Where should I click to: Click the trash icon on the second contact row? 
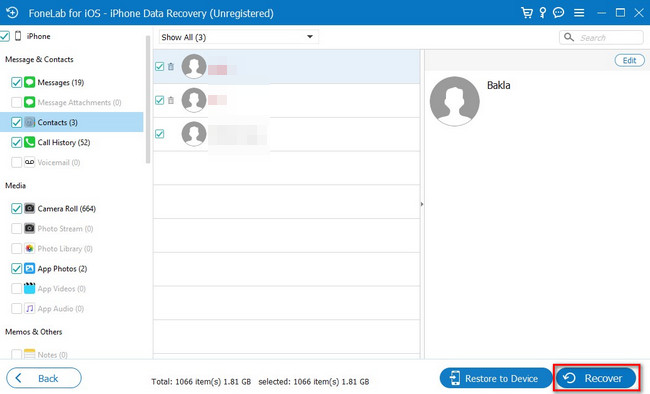(171, 100)
